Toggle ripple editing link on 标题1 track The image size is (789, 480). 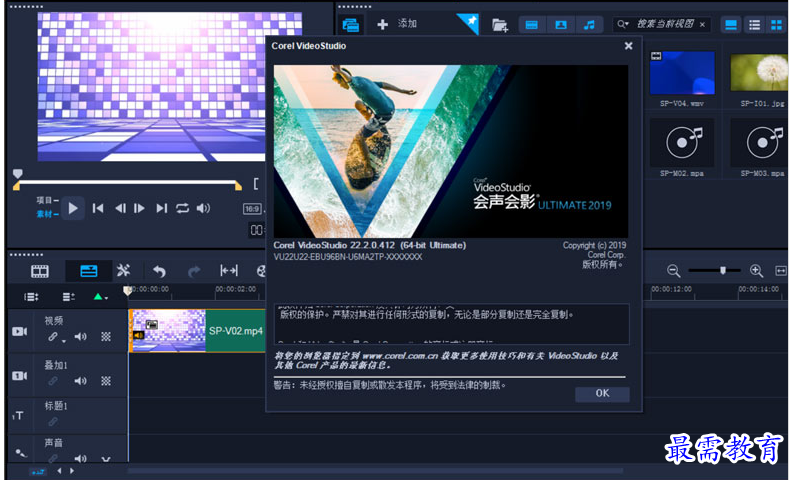(53, 422)
